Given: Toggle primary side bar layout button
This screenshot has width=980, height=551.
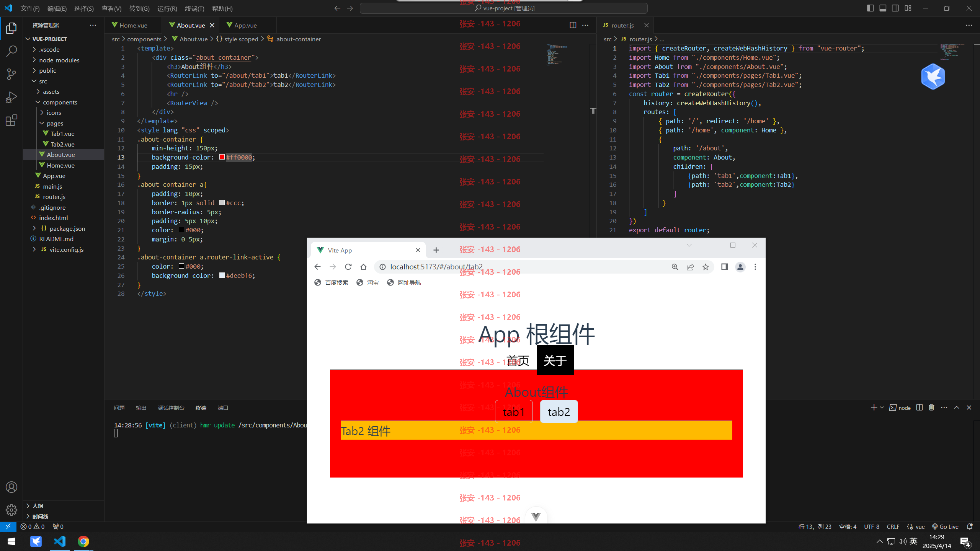Looking at the screenshot, I should [x=870, y=8].
